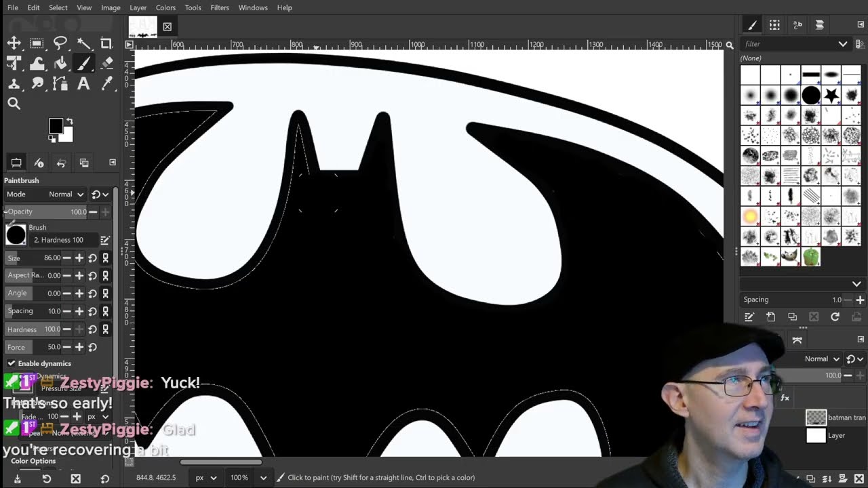Expand the brush tag assignment dropdown
This screenshot has width=868, height=488.
pyautogui.click(x=856, y=284)
